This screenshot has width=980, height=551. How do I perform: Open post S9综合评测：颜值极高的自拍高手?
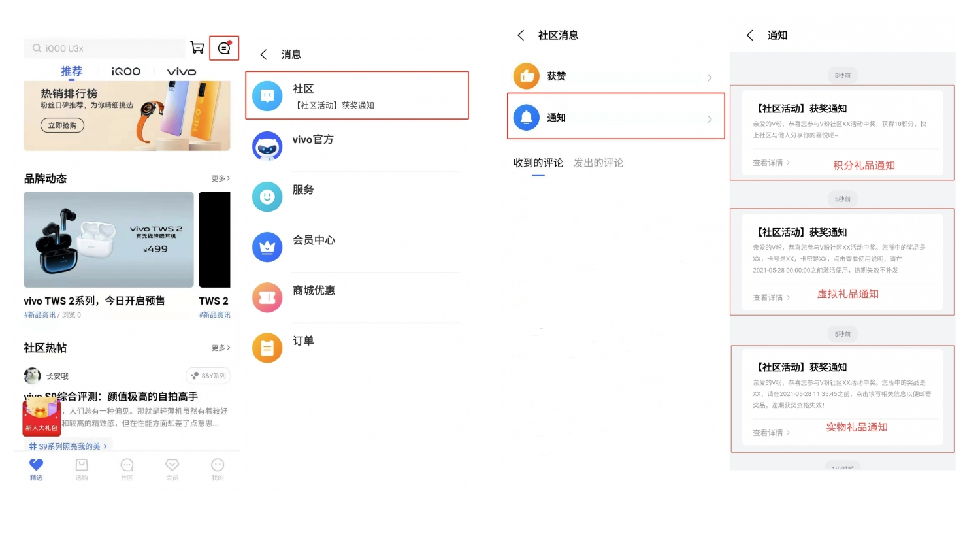point(111,396)
